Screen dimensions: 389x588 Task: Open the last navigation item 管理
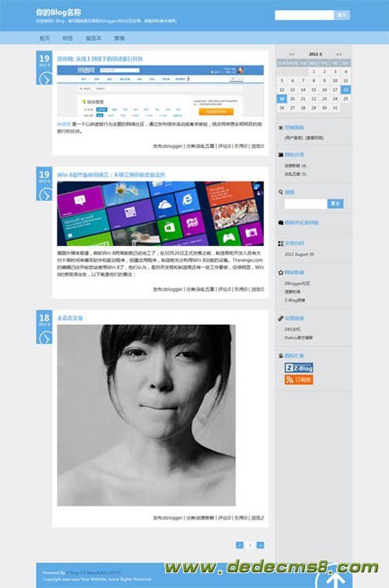[119, 38]
